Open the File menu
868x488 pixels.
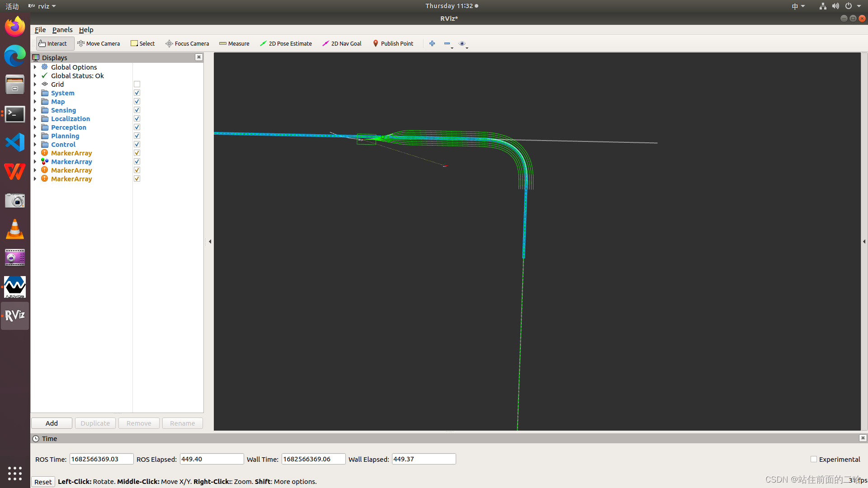[40, 30]
